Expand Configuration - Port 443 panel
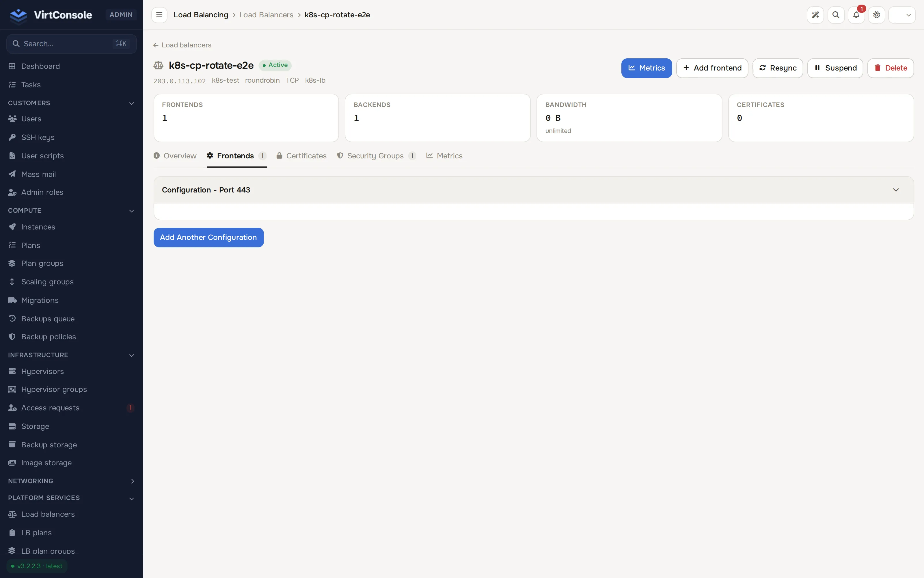 point(533,190)
